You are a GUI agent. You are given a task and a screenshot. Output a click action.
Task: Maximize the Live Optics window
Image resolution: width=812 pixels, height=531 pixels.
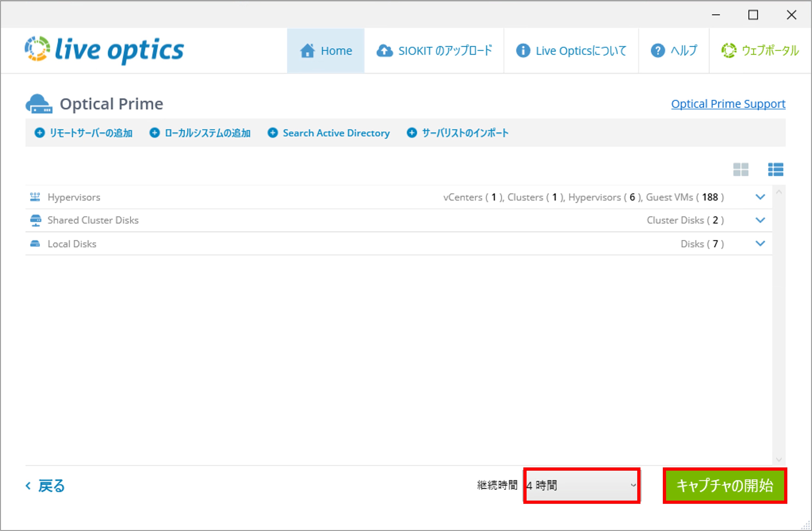753,15
